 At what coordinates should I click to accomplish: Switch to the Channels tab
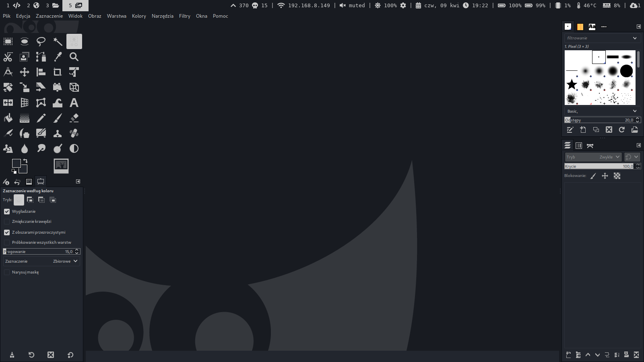coord(579,145)
